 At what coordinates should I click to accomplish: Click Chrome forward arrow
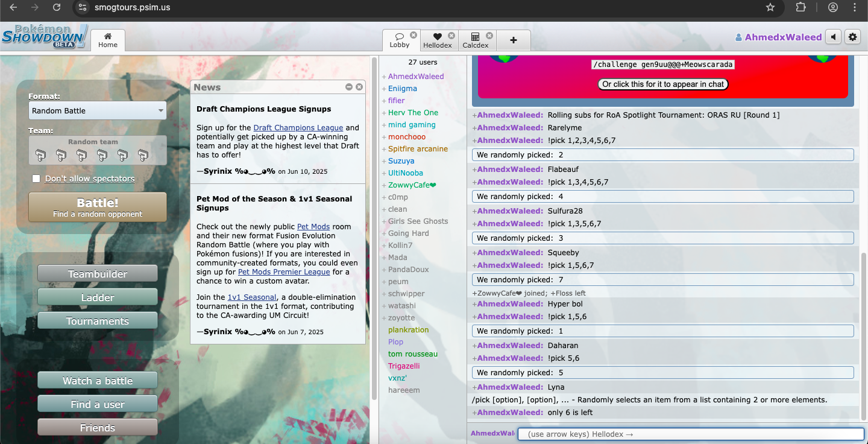35,7
